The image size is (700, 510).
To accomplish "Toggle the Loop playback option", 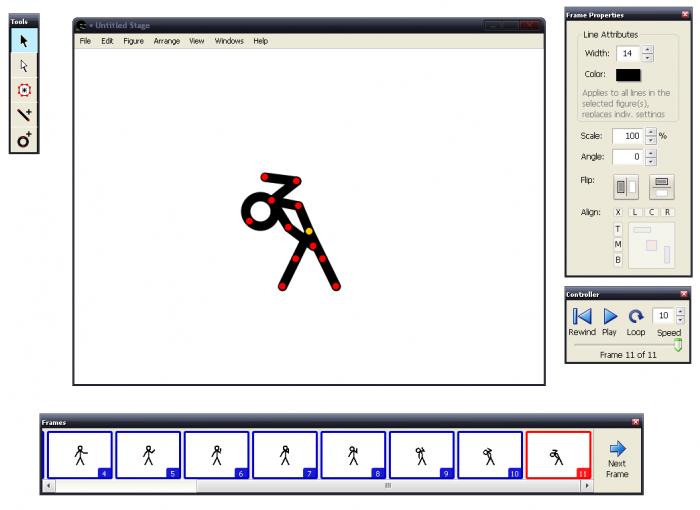I will 636,316.
